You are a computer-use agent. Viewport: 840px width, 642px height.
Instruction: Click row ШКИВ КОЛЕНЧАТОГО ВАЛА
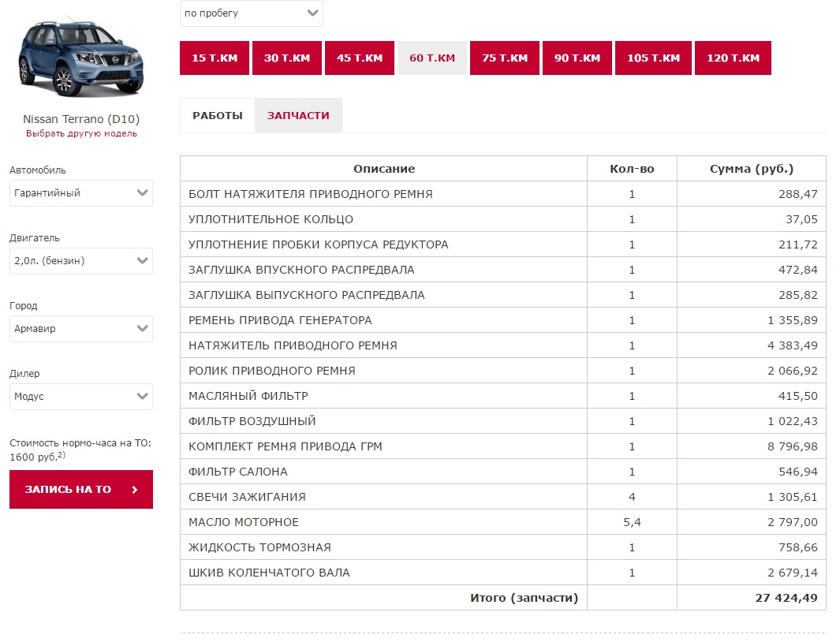tap(503, 573)
